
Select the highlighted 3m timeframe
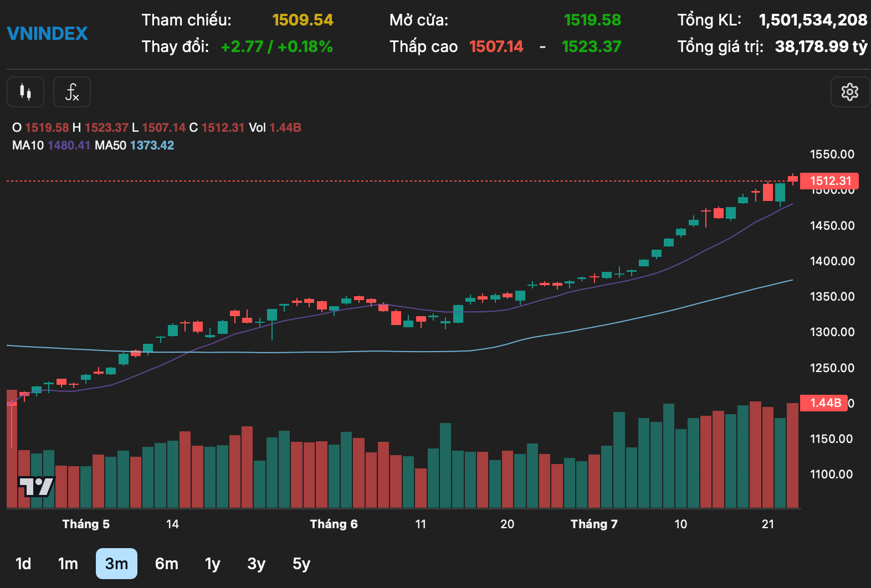[116, 564]
